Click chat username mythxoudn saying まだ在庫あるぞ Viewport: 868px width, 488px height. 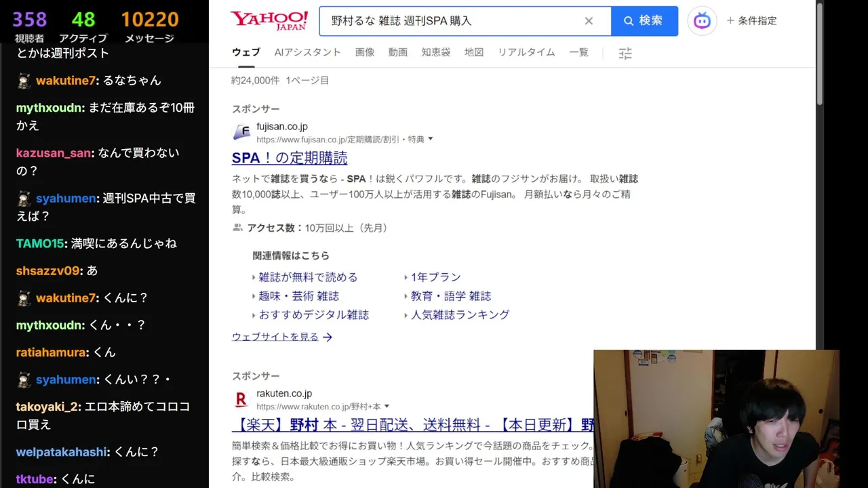pos(50,108)
